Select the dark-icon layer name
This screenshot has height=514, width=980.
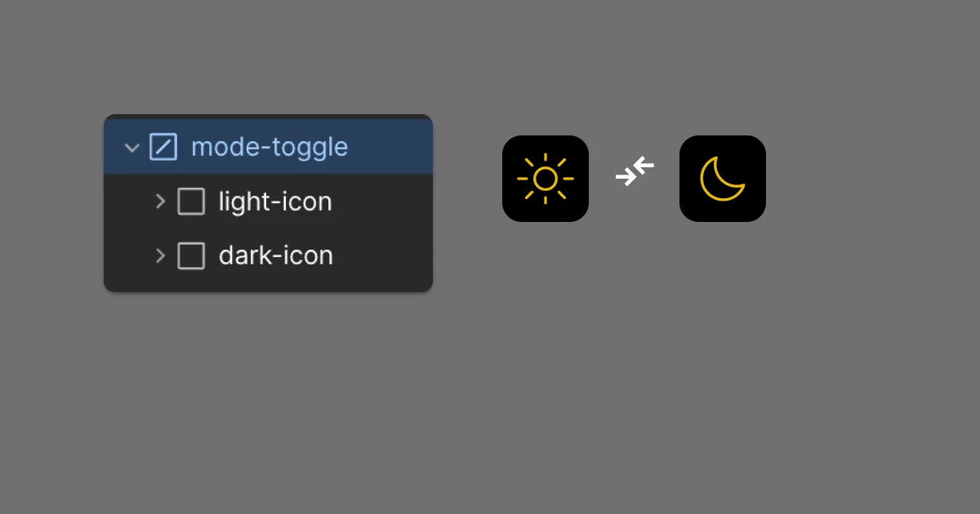pos(275,255)
